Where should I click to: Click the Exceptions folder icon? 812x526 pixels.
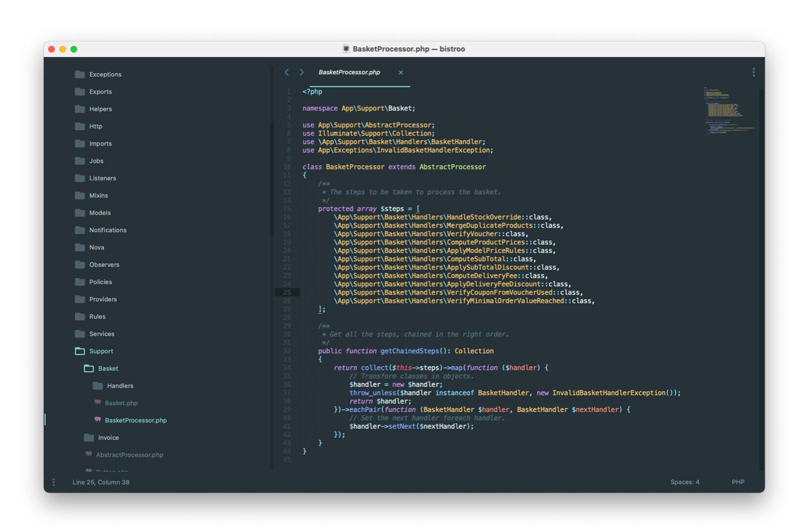click(80, 74)
